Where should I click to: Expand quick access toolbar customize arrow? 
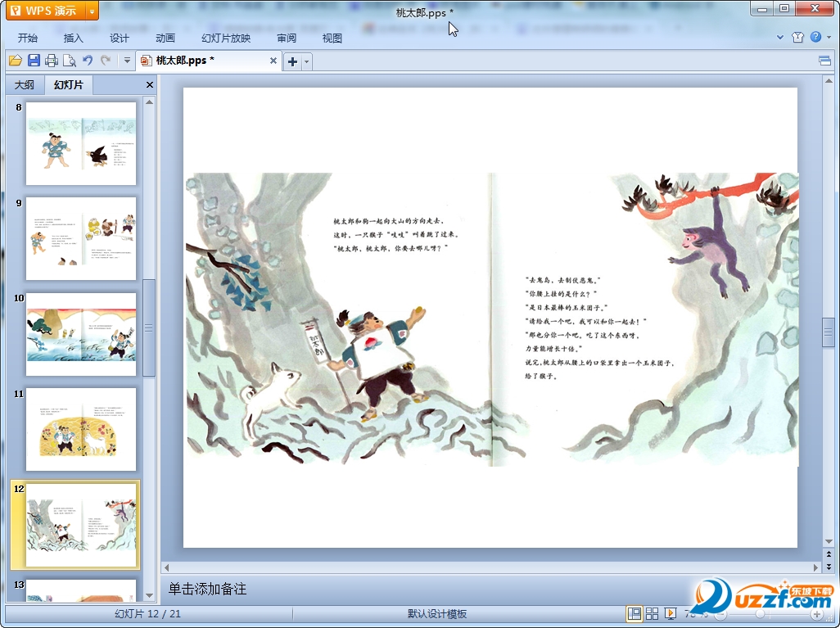pyautogui.click(x=127, y=61)
